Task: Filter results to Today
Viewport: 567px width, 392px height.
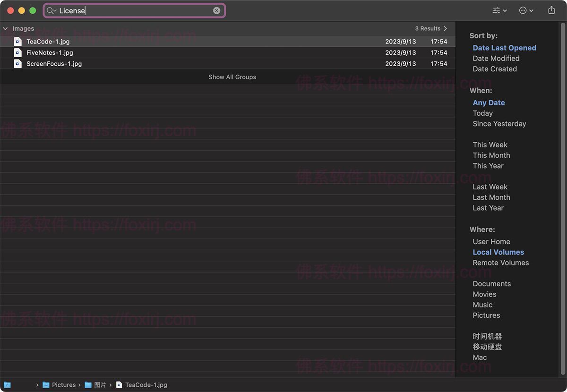Action: (482, 113)
